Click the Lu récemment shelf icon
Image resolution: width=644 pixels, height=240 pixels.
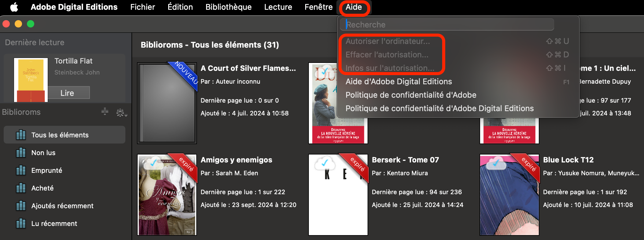[21, 223]
